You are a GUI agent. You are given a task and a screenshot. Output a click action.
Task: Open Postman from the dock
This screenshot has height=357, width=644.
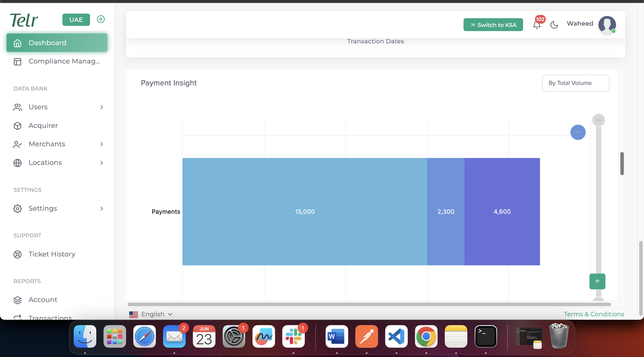pos(366,336)
